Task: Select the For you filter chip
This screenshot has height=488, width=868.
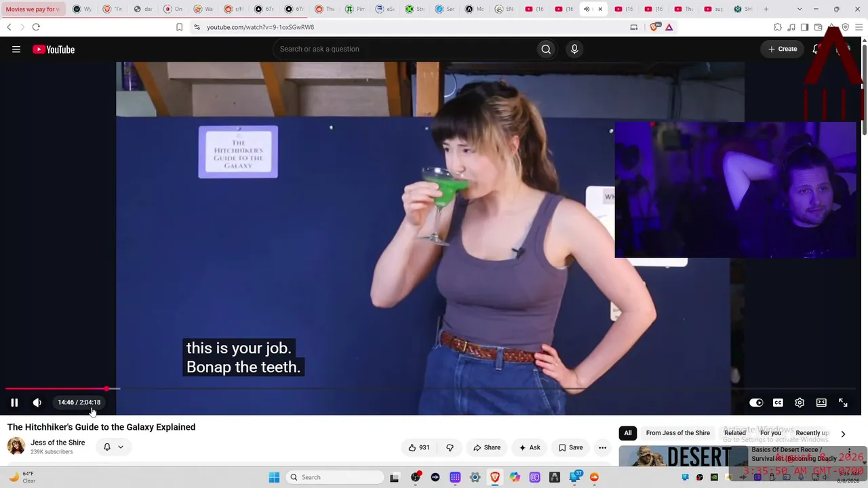Action: (x=770, y=433)
